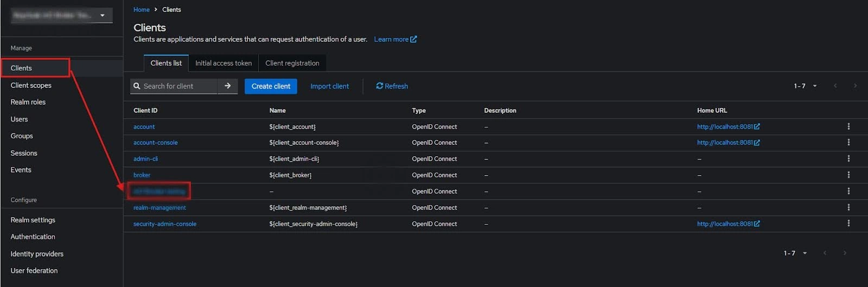868x287 pixels.
Task: Click the Clients breadcrumb text
Action: (171, 9)
